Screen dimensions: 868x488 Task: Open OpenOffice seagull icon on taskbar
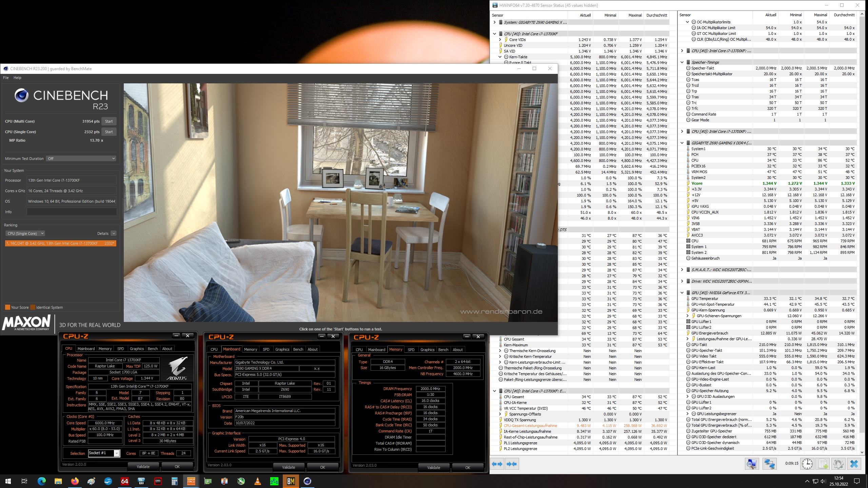click(108, 481)
